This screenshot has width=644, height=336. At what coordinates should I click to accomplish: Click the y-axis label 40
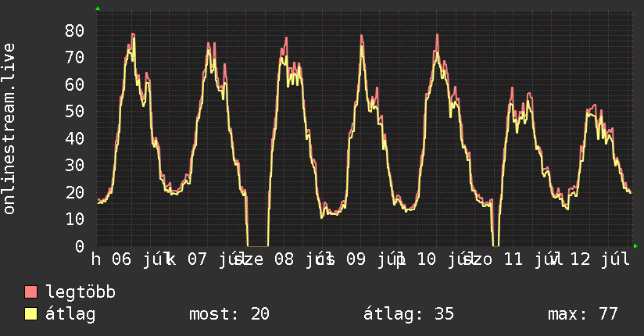75,138
